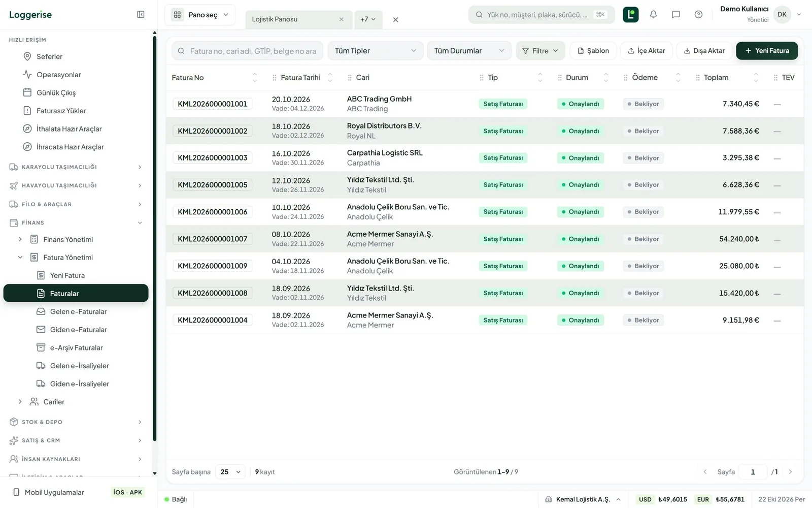This screenshot has width=812, height=508.
Task: Click the sidebar scrollbar down arrow
Action: tap(154, 473)
